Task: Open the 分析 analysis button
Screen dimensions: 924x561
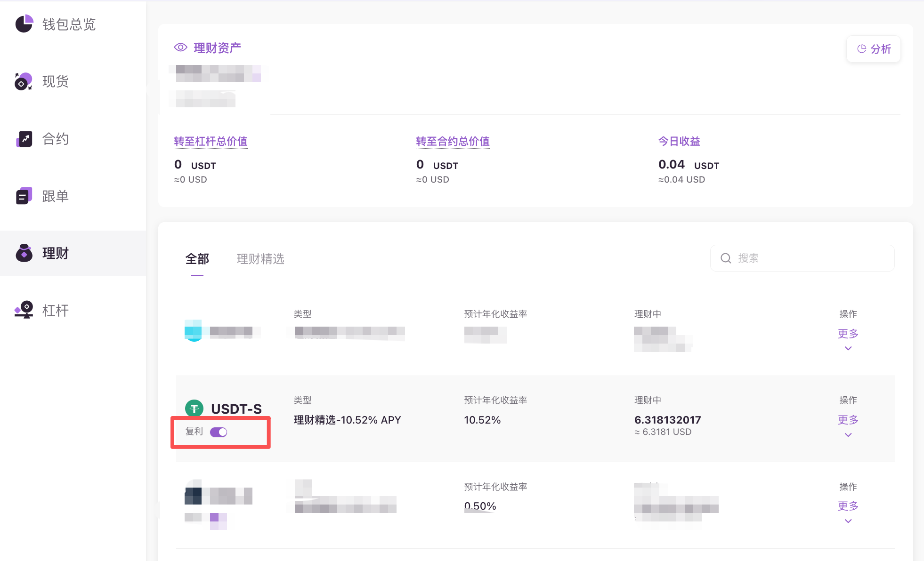Action: (874, 49)
